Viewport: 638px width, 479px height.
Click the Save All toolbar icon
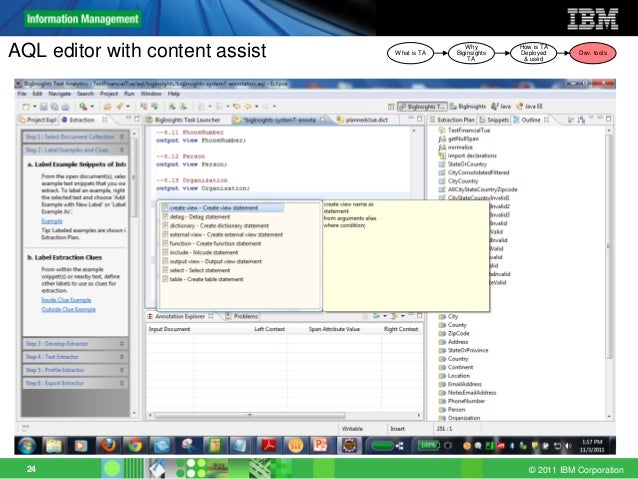(54, 106)
